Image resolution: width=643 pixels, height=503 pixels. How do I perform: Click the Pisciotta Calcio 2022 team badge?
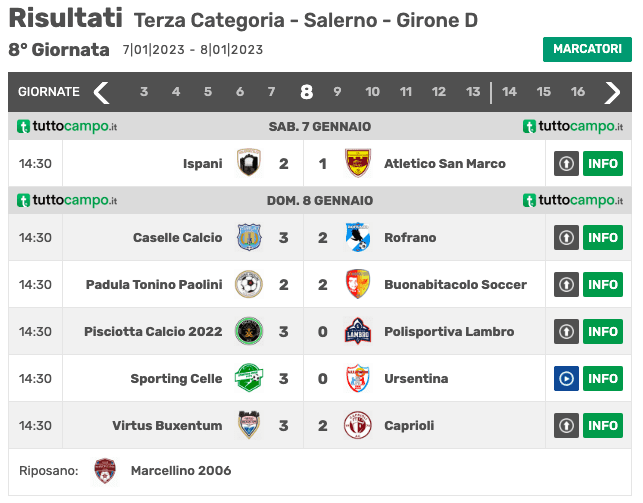click(x=249, y=331)
